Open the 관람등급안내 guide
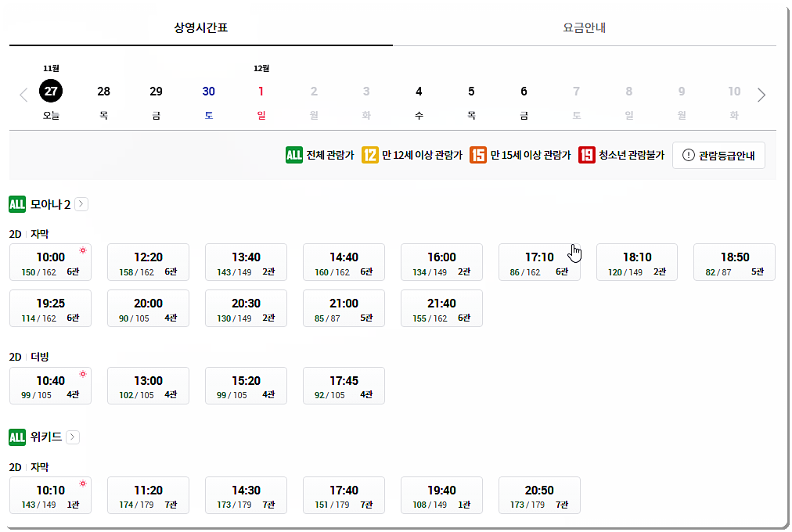 pyautogui.click(x=718, y=155)
